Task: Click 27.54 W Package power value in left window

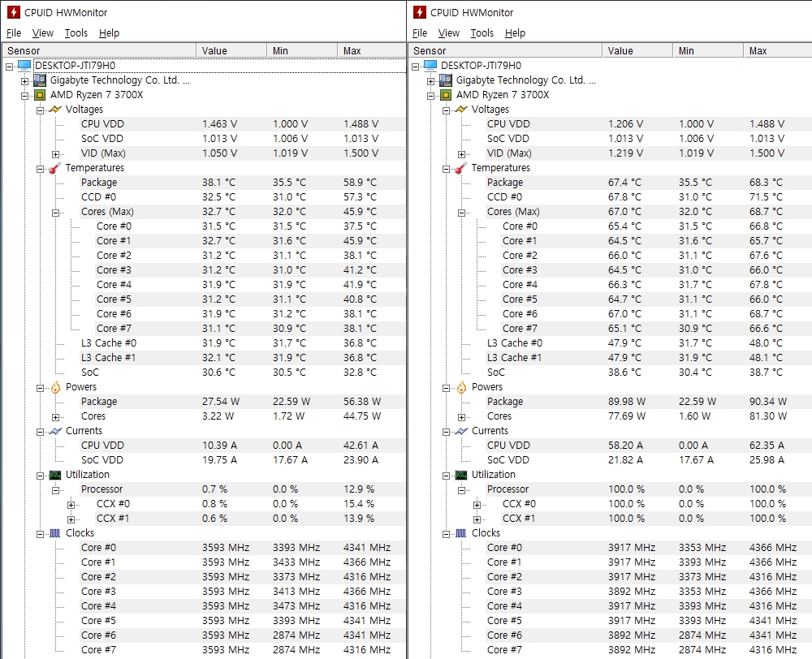Action: pos(221,402)
